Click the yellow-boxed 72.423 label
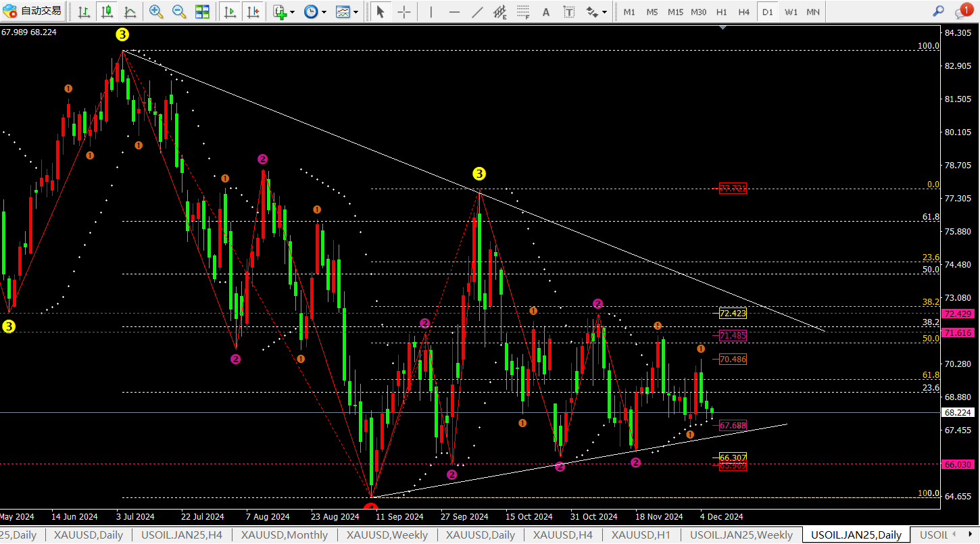The height and width of the screenshot is (544, 980). click(733, 314)
